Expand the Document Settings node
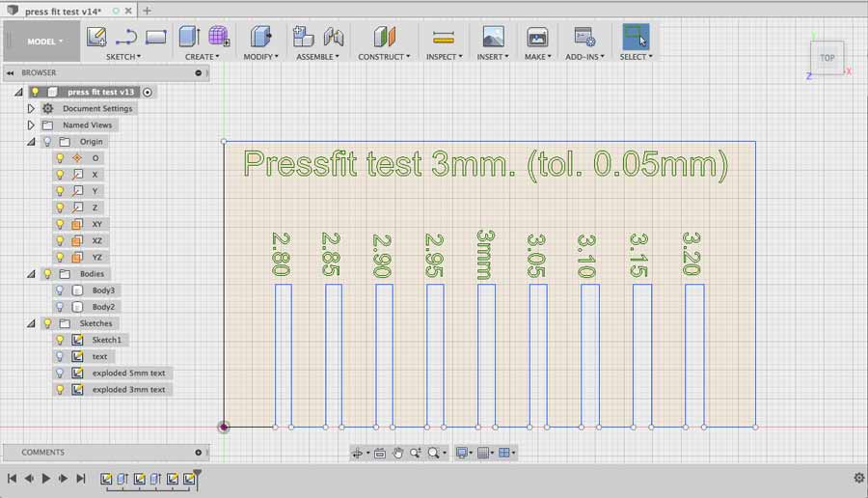868x498 pixels. click(x=31, y=109)
